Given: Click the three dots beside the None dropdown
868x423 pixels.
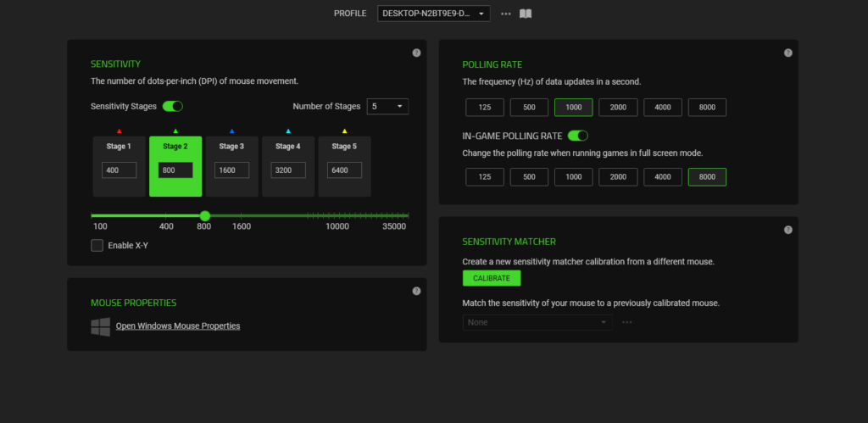Looking at the screenshot, I should [x=627, y=322].
